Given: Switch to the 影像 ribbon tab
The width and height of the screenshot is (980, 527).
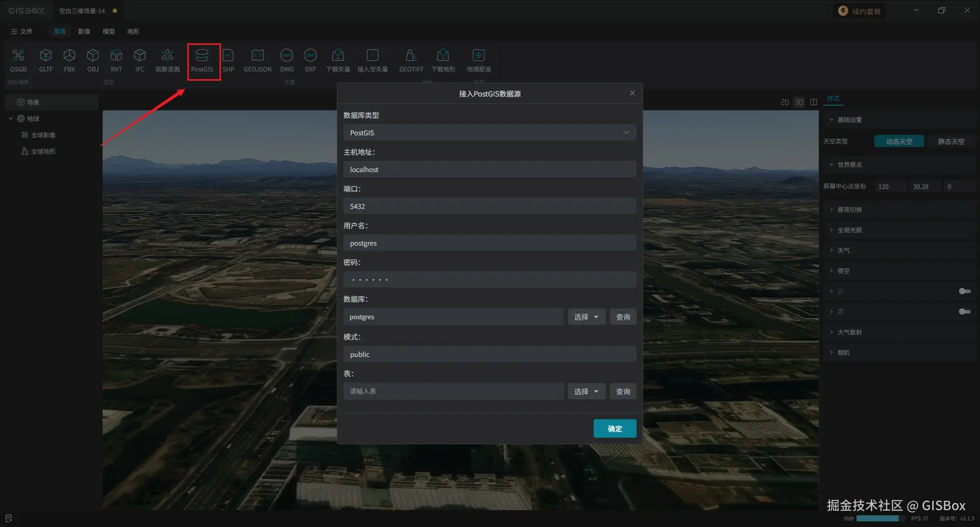Looking at the screenshot, I should 84,32.
